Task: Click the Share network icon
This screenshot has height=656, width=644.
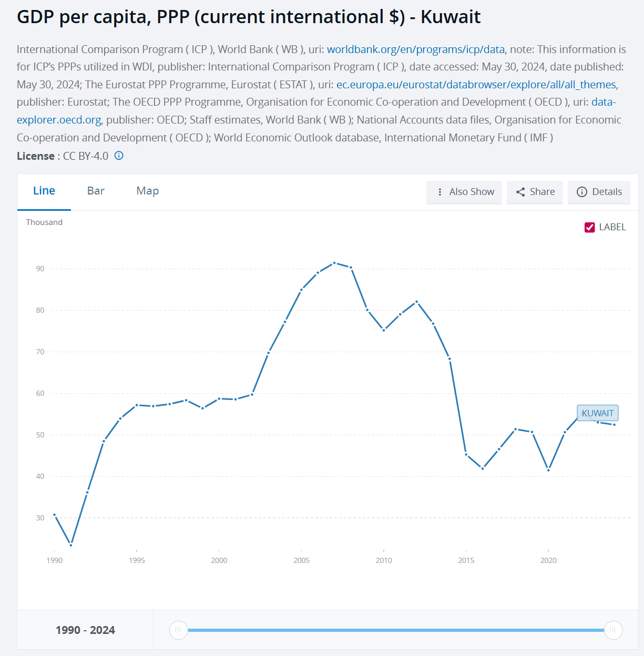Action: pos(520,192)
